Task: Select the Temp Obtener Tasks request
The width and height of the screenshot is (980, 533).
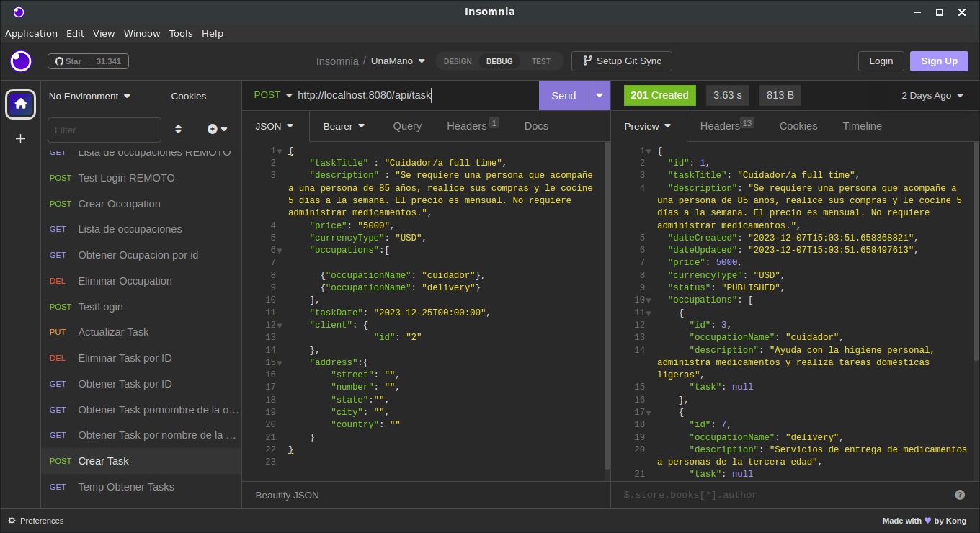Action: pyautogui.click(x=141, y=487)
